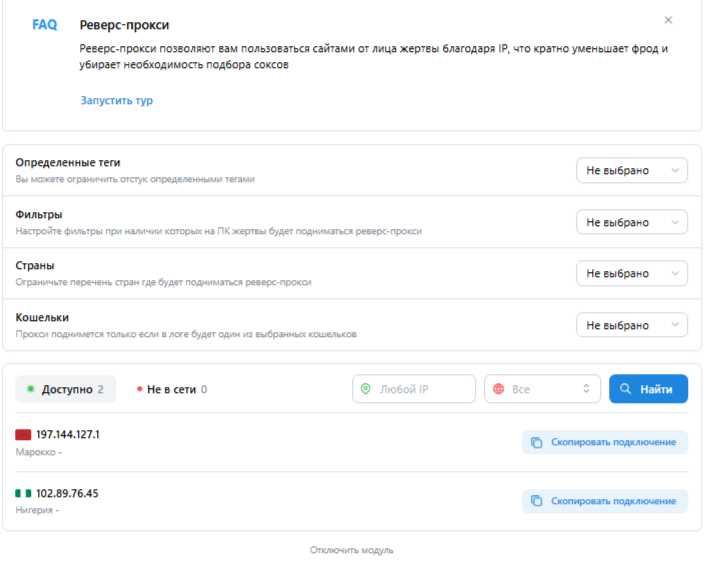Click the Найти search button
The image size is (719, 561).
click(648, 389)
